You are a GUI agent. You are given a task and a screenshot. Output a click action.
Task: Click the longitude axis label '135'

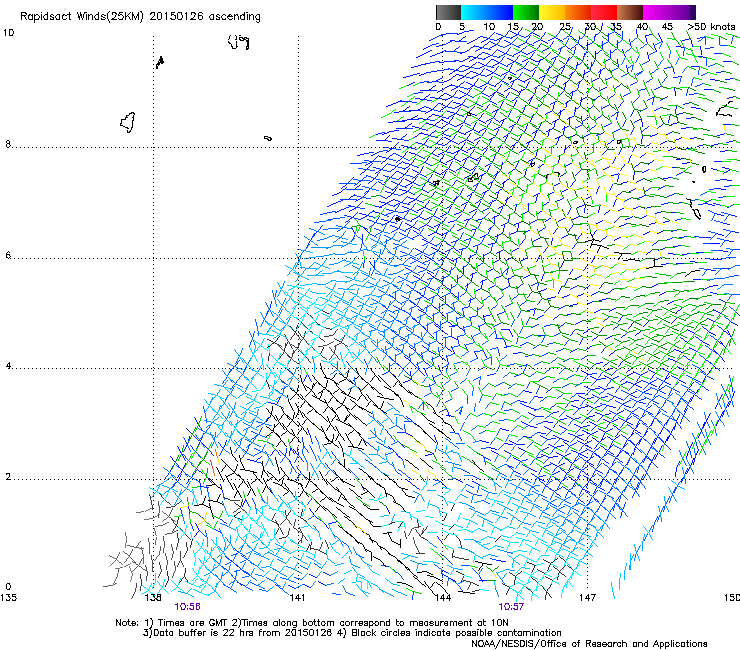[x=8, y=598]
